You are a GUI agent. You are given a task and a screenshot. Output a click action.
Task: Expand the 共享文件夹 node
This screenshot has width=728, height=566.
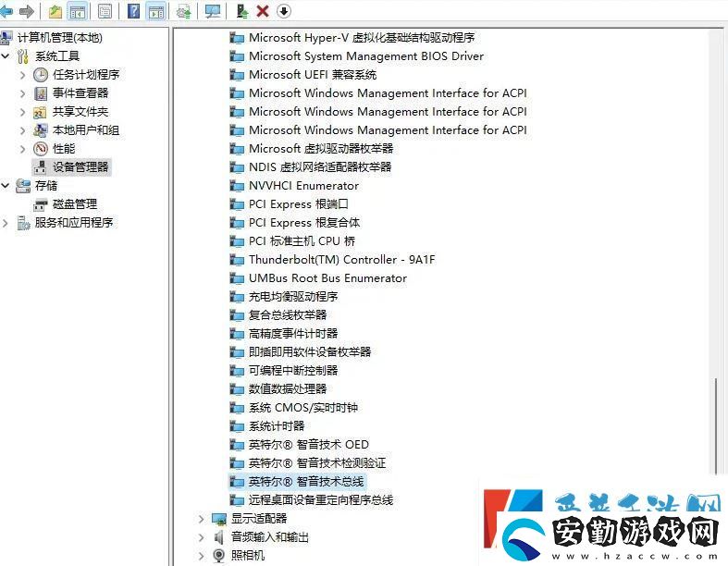(23, 112)
